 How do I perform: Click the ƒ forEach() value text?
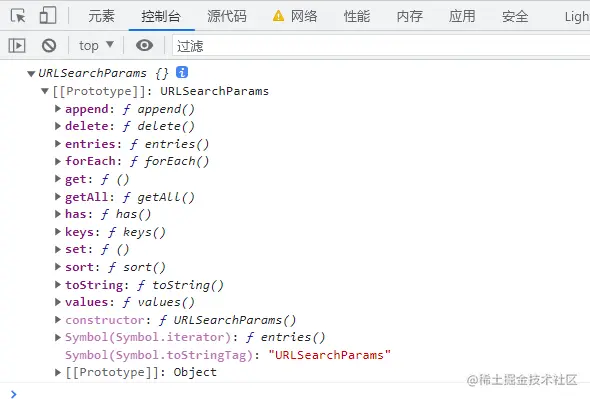(x=169, y=161)
